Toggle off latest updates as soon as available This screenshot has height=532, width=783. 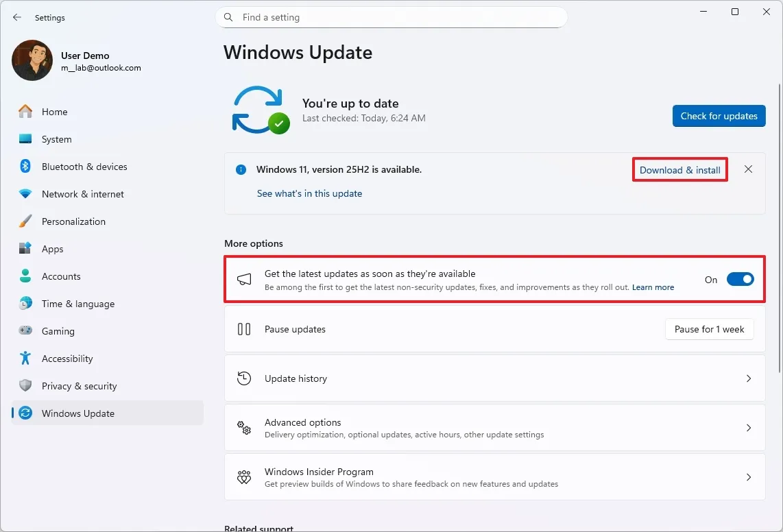coord(740,279)
